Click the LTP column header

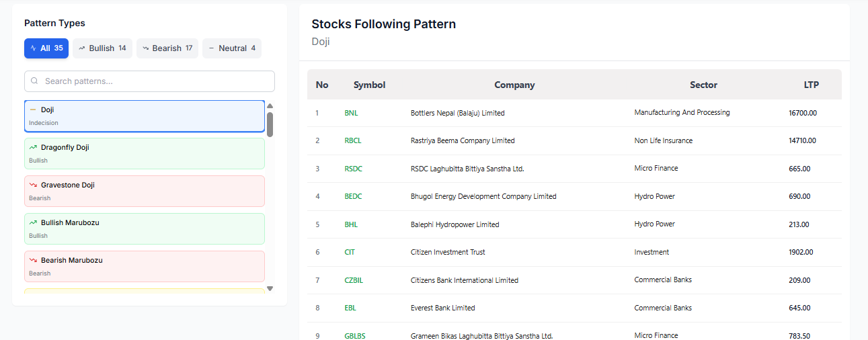click(811, 85)
